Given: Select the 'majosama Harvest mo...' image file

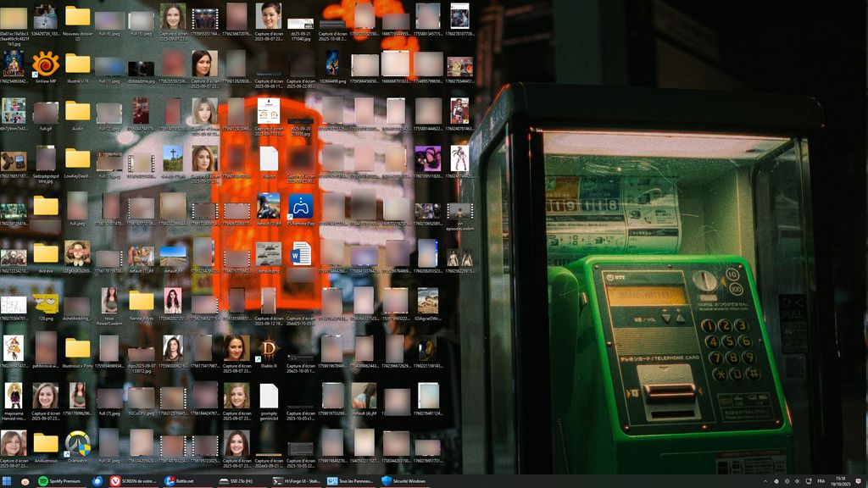Looking at the screenshot, I should pos(14,402).
